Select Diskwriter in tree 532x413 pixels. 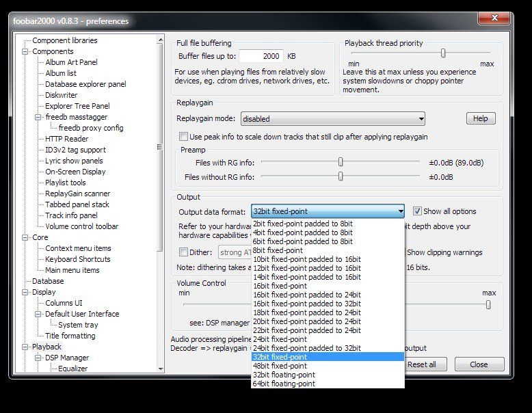[61, 95]
